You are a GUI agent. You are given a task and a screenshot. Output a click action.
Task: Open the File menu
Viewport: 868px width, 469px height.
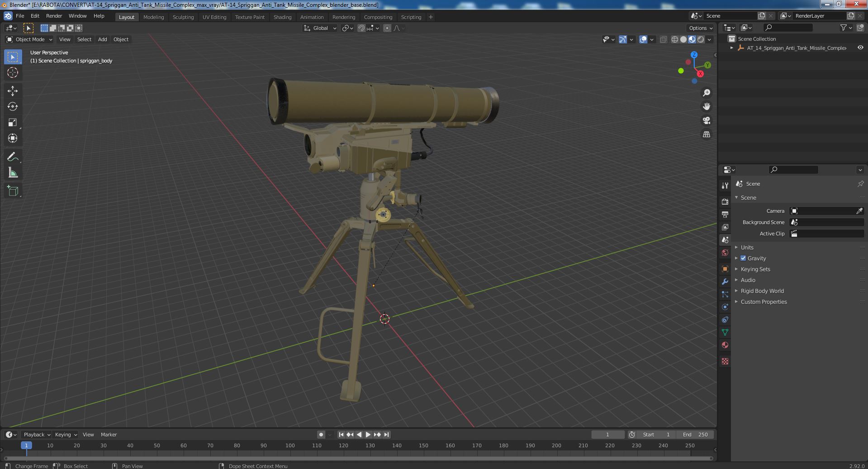tap(20, 16)
